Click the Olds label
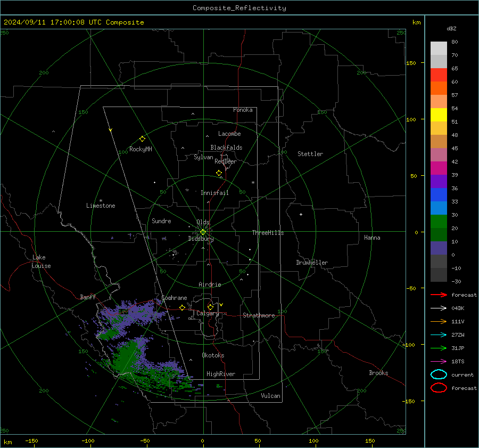This screenshot has width=479, height=448. (203, 222)
